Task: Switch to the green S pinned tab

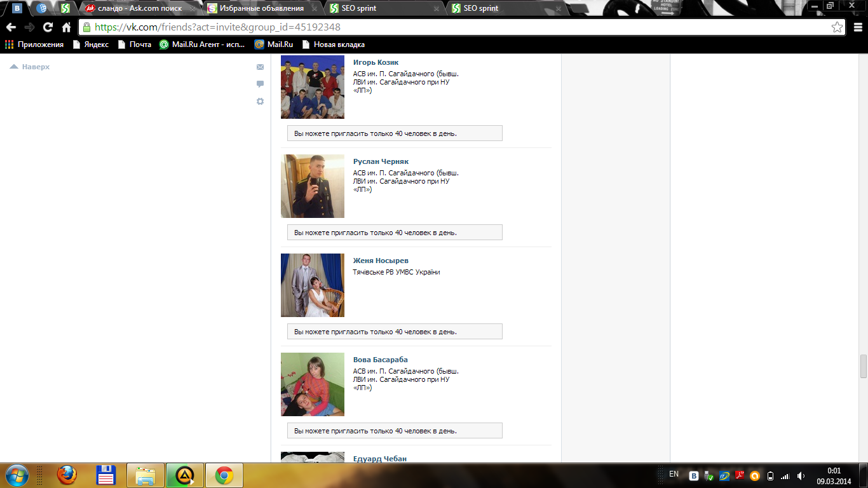Action: (x=65, y=8)
